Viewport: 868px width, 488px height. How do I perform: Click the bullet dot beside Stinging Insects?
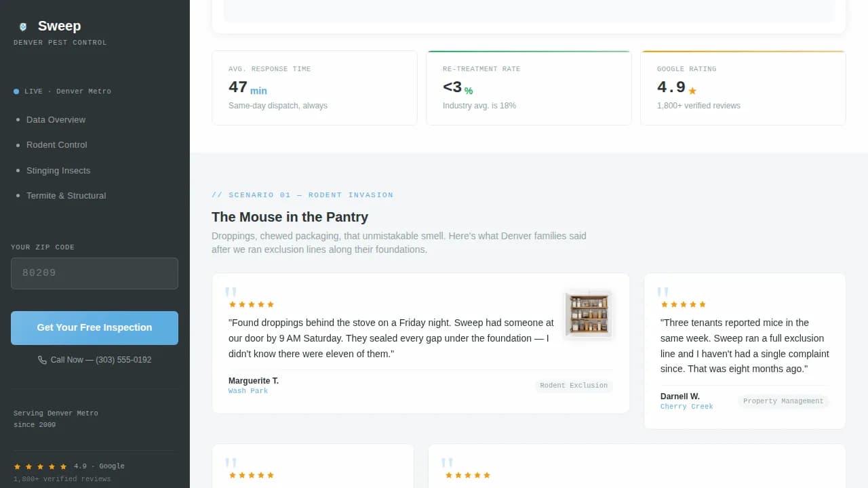[x=16, y=171]
